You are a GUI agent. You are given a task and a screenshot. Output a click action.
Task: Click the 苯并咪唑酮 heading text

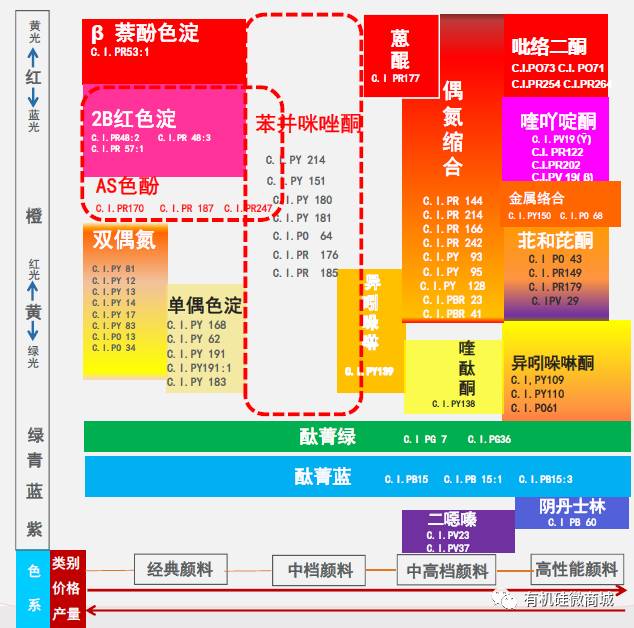(309, 123)
